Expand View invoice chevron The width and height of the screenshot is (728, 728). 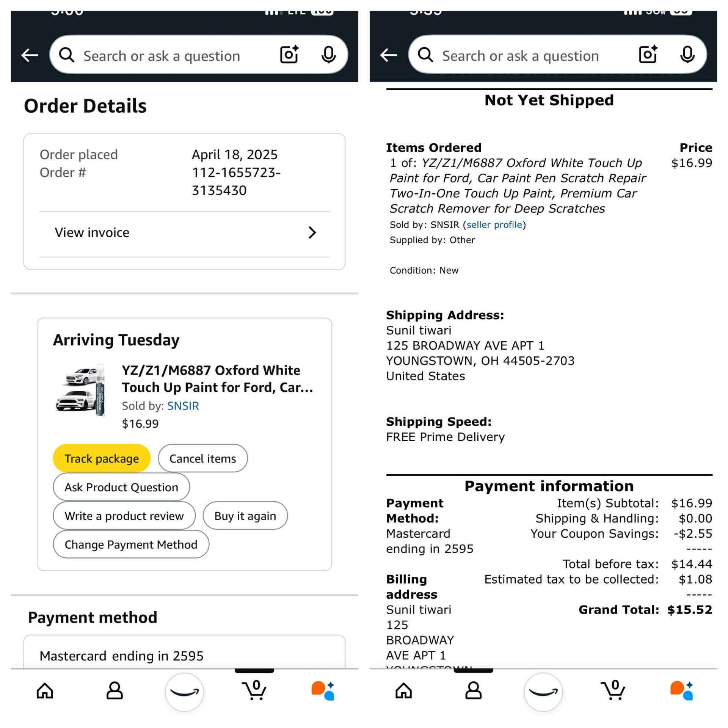[312, 232]
